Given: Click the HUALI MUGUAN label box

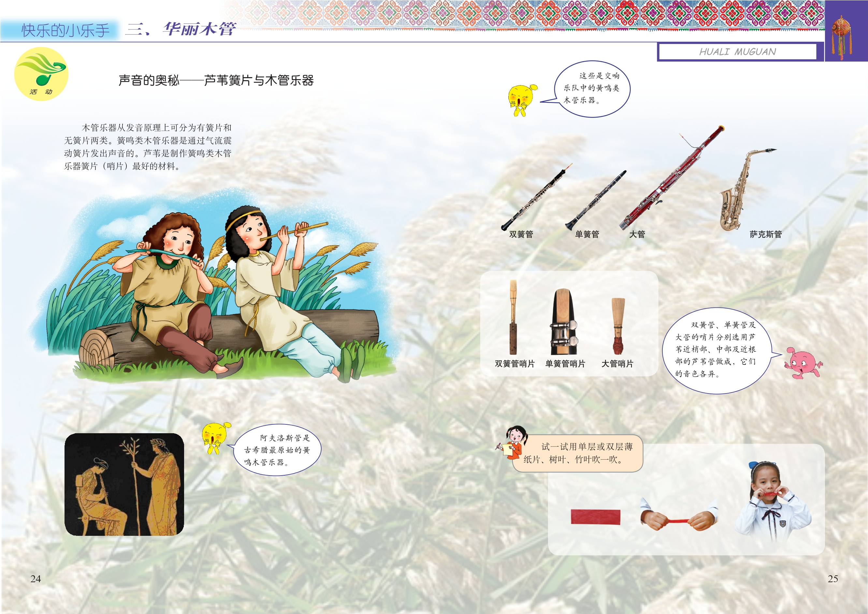Looking at the screenshot, I should (x=737, y=52).
